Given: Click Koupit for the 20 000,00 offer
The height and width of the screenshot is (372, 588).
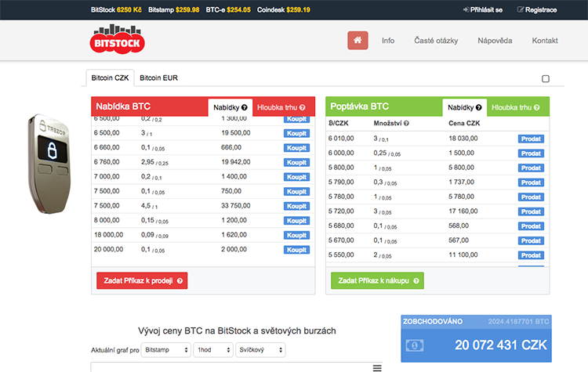Looking at the screenshot, I should click(296, 250).
